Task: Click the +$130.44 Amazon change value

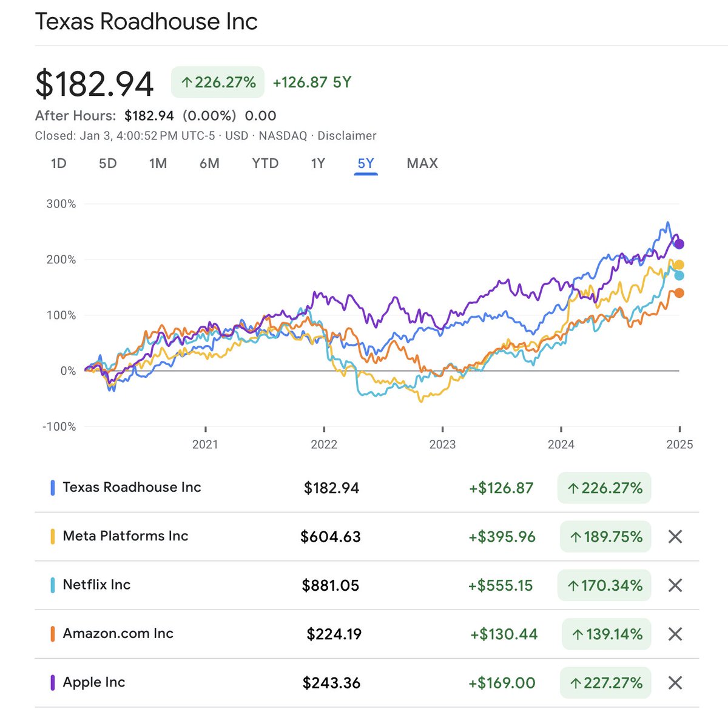Action: click(504, 634)
